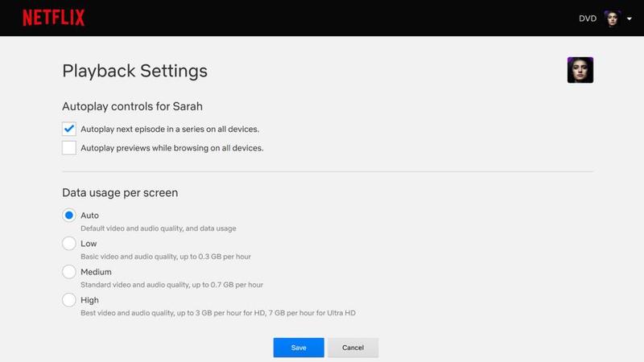Expand the account dropdown caret
This screenshot has height=362, width=644.
coord(629,19)
